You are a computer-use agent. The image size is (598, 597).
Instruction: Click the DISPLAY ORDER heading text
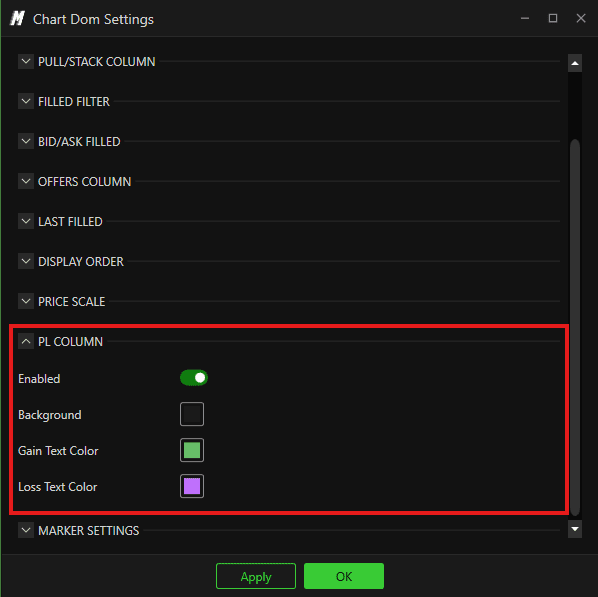tap(81, 262)
